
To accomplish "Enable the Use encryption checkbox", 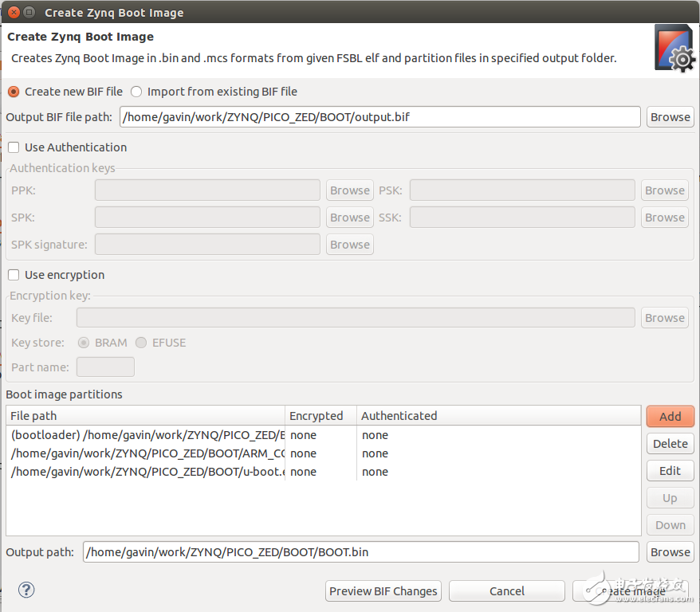I will click(14, 275).
